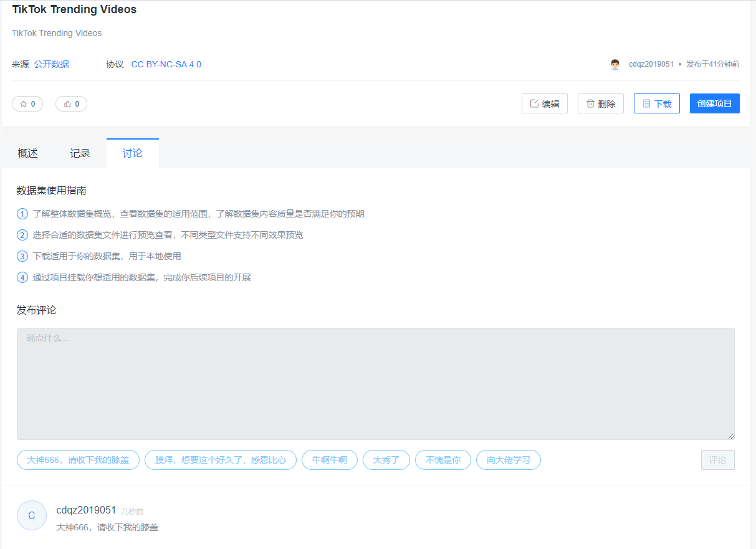
Task: Click guide step 2 about 选择合适的数据集文件
Action: click(x=160, y=235)
